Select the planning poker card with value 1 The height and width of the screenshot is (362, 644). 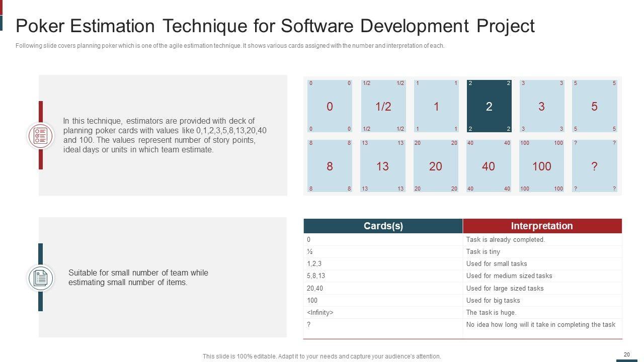click(436, 106)
